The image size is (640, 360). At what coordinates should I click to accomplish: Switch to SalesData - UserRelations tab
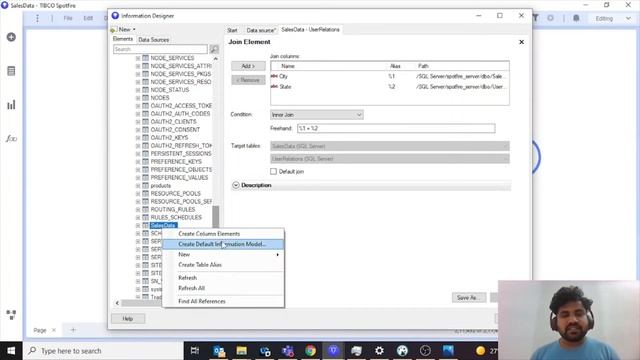(x=310, y=30)
